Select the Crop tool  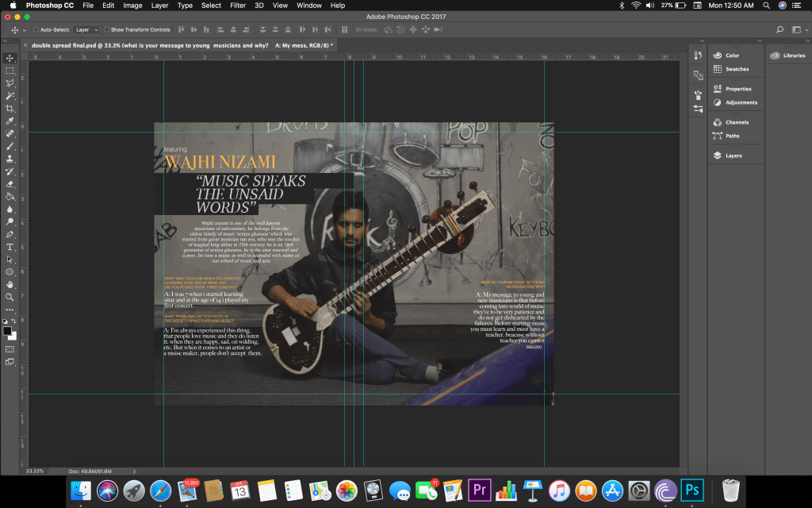coord(10,108)
